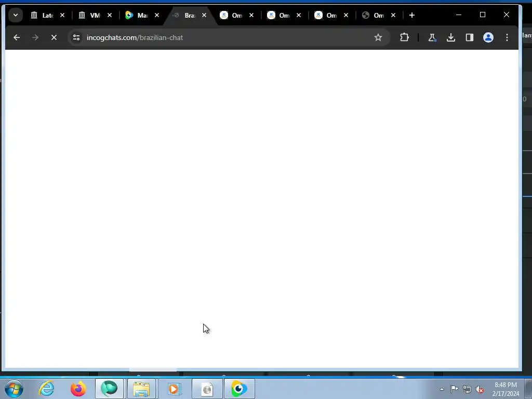Open a new browser tab
Screen dimensions: 532x399
(412, 15)
